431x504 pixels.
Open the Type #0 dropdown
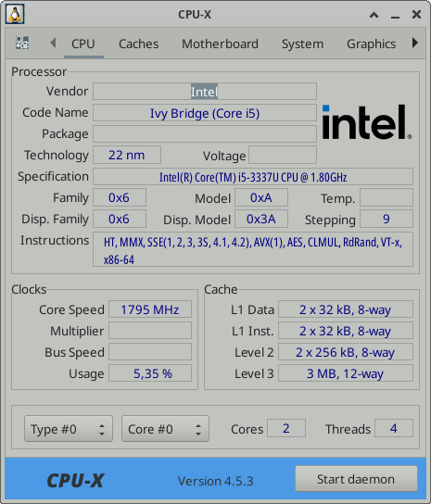pos(69,429)
